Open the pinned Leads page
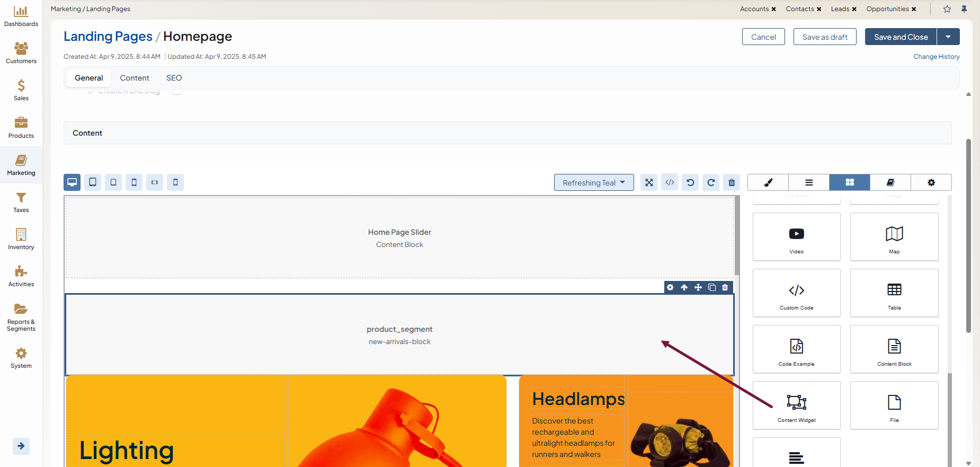980x467 pixels. point(840,9)
